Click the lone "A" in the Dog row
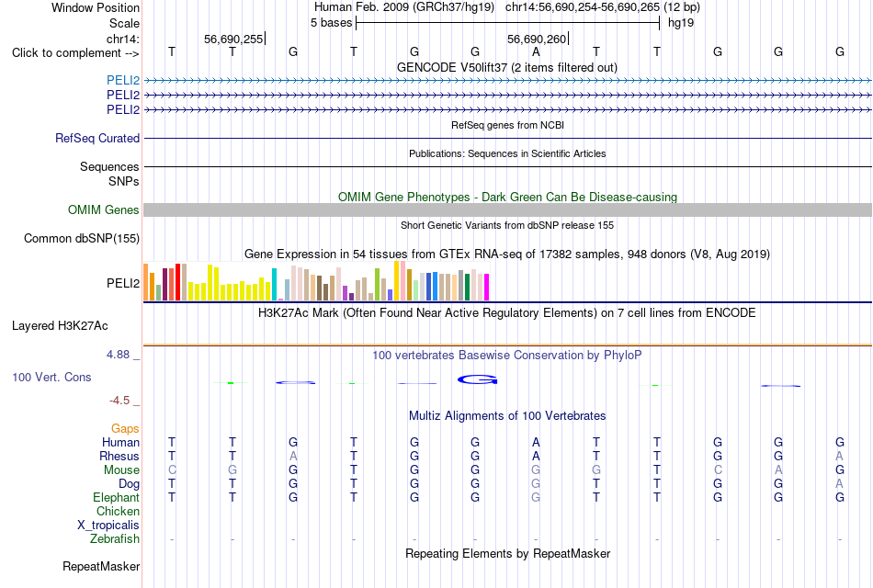This screenshot has height=588, width=873. pyautogui.click(x=840, y=484)
